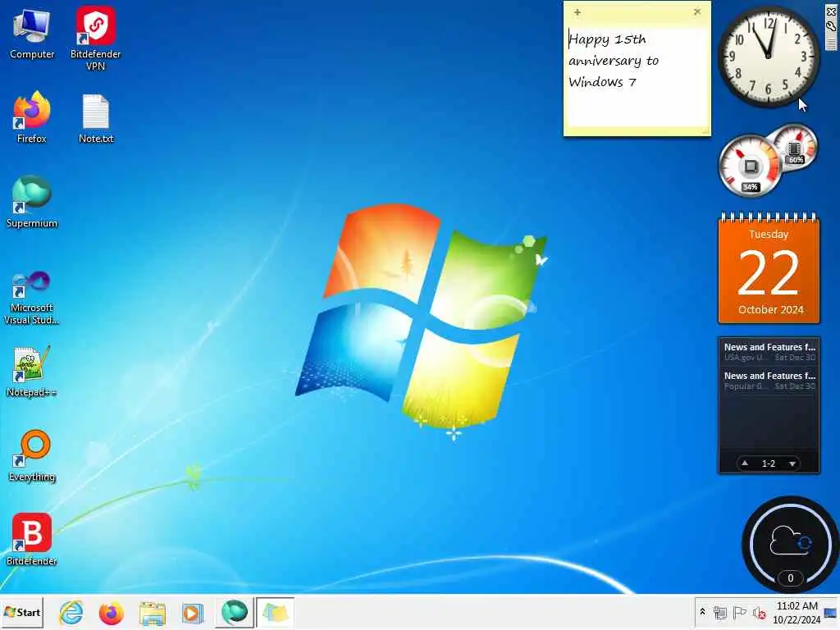840x630 pixels.
Task: Click the memory gauge showing 60%
Action: (795, 146)
